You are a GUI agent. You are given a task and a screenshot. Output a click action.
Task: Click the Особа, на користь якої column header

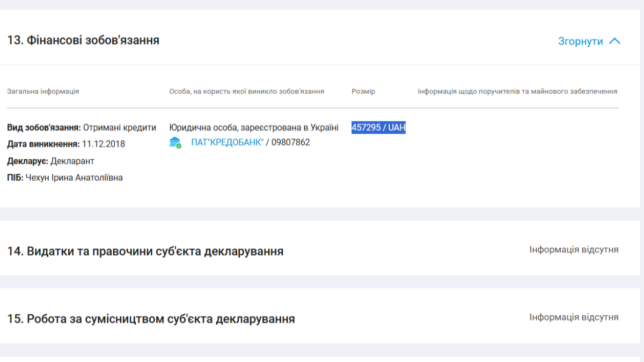tap(246, 92)
